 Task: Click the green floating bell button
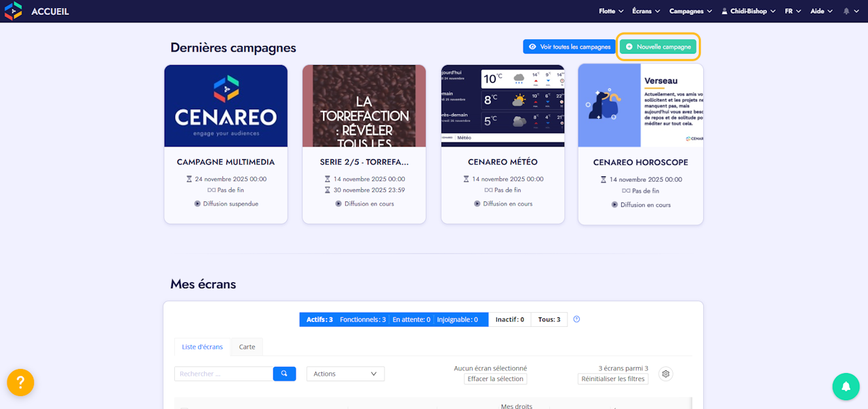(x=846, y=387)
